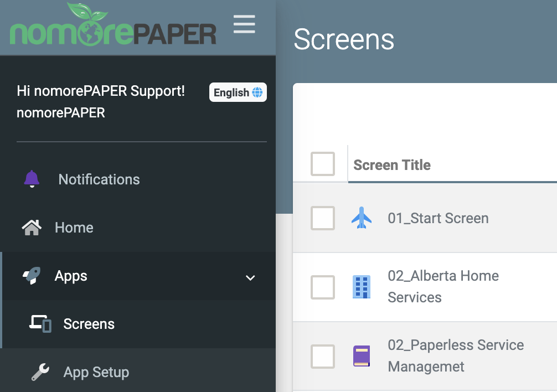
Task: Sort by the Screen Title column header
Action: (392, 165)
